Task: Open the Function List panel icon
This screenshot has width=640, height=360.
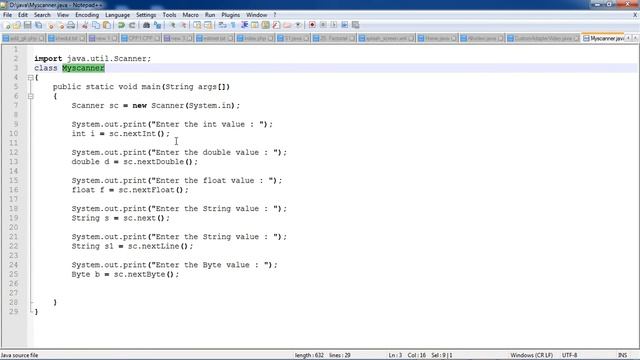Action: point(276,25)
